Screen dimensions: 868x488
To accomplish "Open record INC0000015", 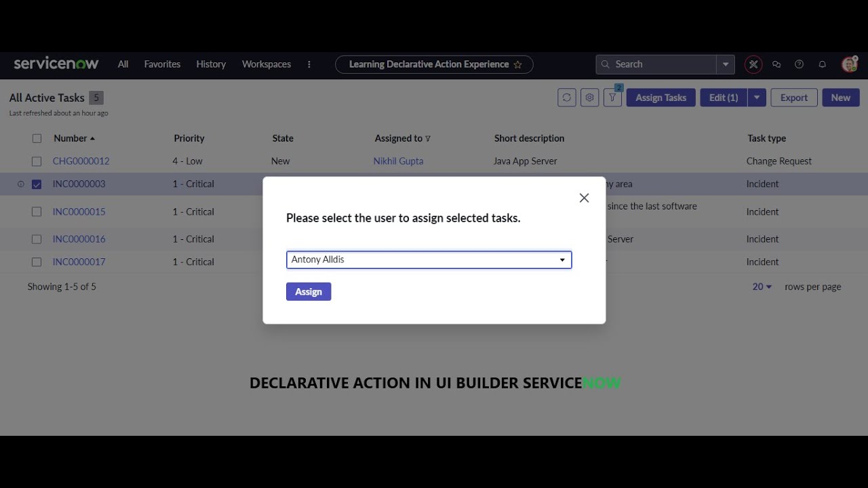I will tap(79, 211).
